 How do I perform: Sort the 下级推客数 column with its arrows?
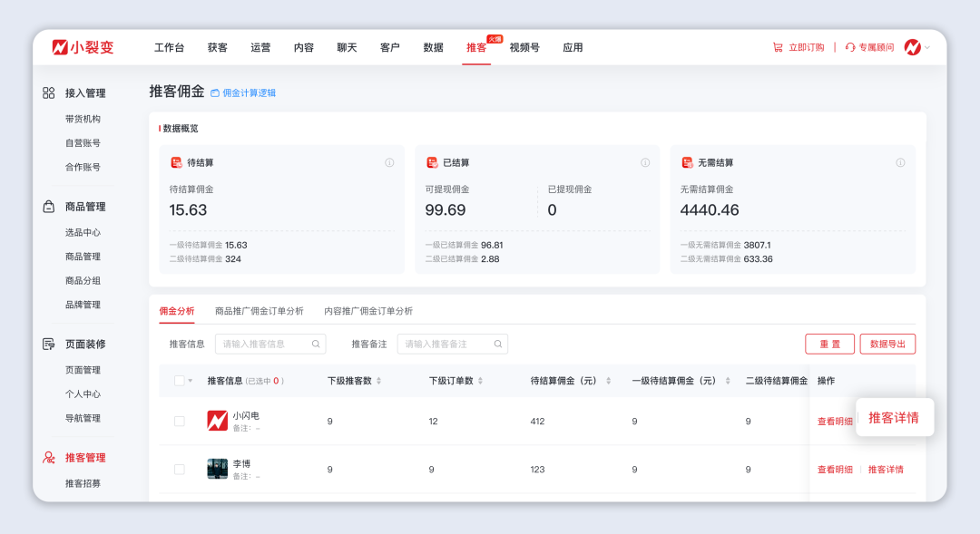[x=379, y=381]
